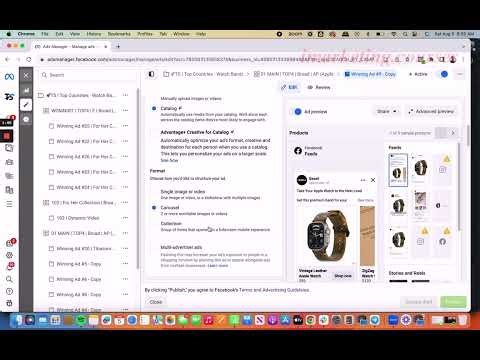Open Apple TV from the Dock
The height and width of the screenshot is (360, 480).
pos(298,320)
